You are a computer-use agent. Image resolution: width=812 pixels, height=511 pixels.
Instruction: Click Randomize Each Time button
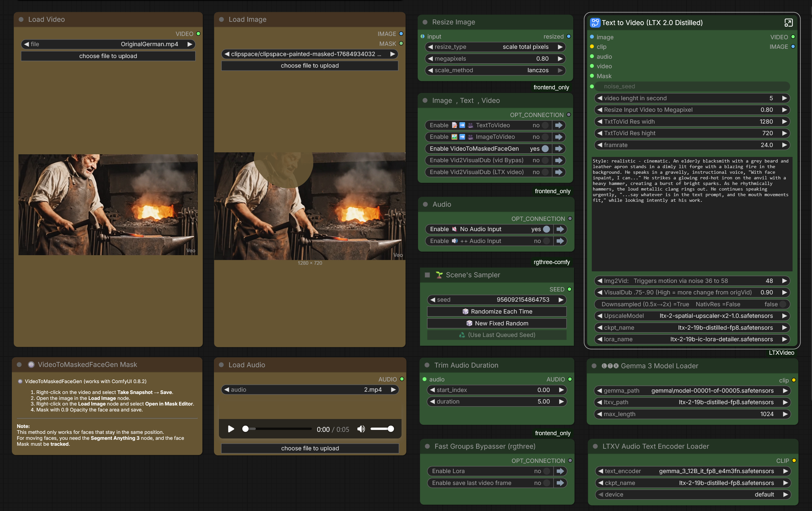pyautogui.click(x=497, y=311)
